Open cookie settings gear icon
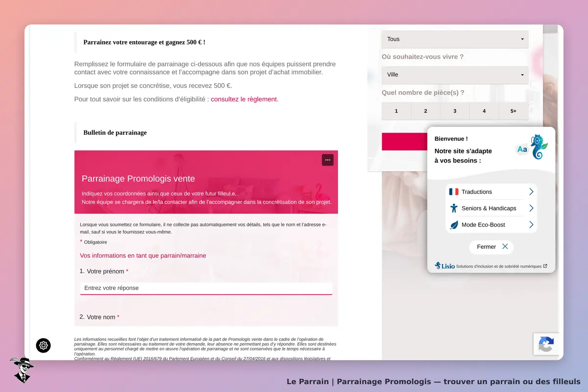The height and width of the screenshot is (392, 588). (44, 345)
